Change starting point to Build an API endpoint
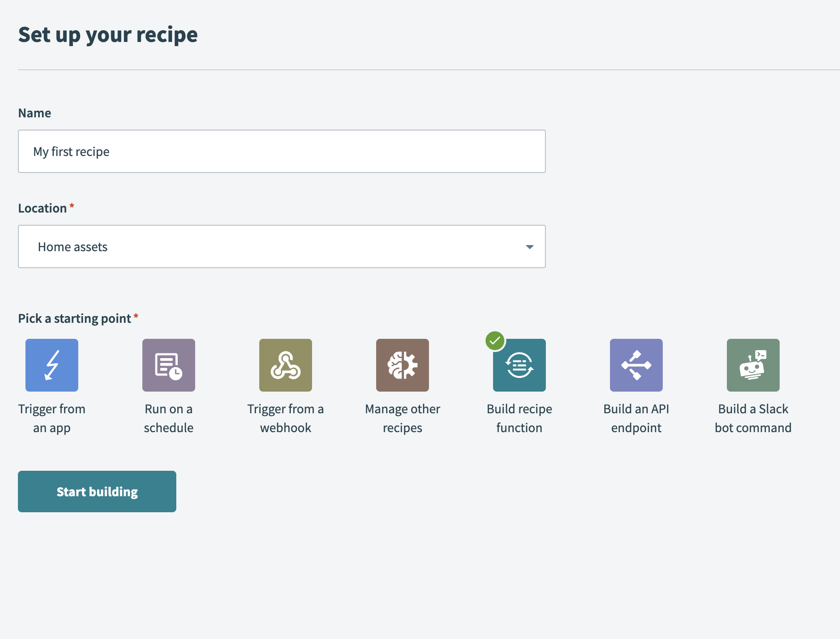 (x=636, y=365)
